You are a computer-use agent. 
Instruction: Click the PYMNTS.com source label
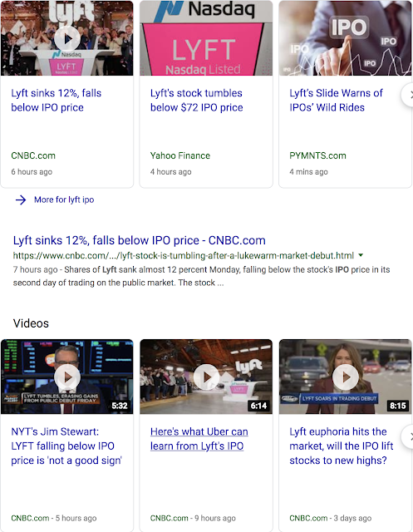(x=317, y=155)
